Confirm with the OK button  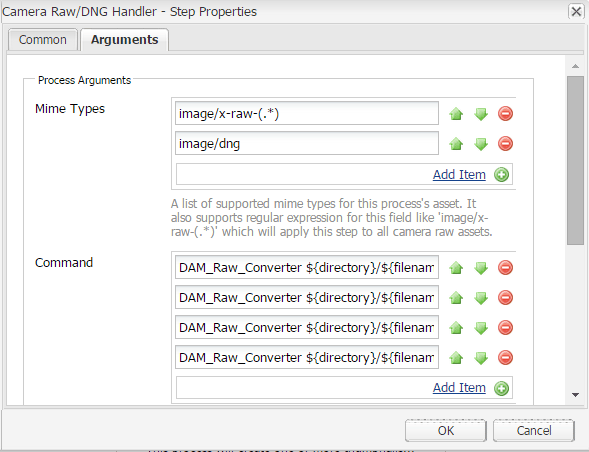click(x=446, y=431)
